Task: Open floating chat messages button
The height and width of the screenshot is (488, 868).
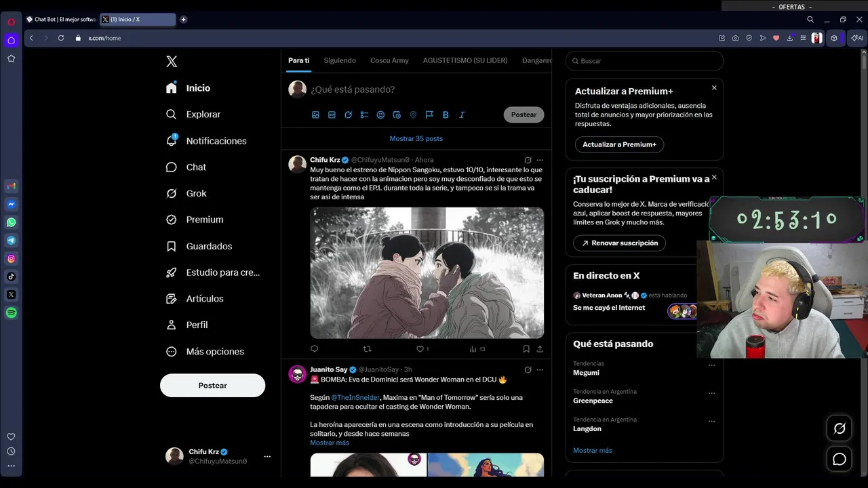Action: 840,460
